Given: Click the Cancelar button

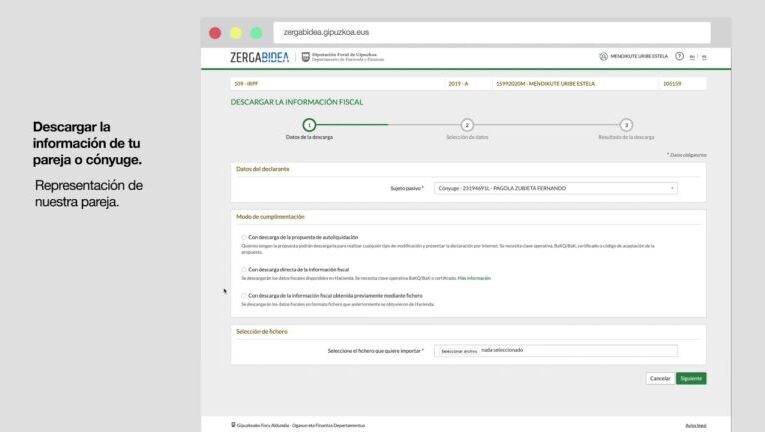Looking at the screenshot, I should click(660, 378).
